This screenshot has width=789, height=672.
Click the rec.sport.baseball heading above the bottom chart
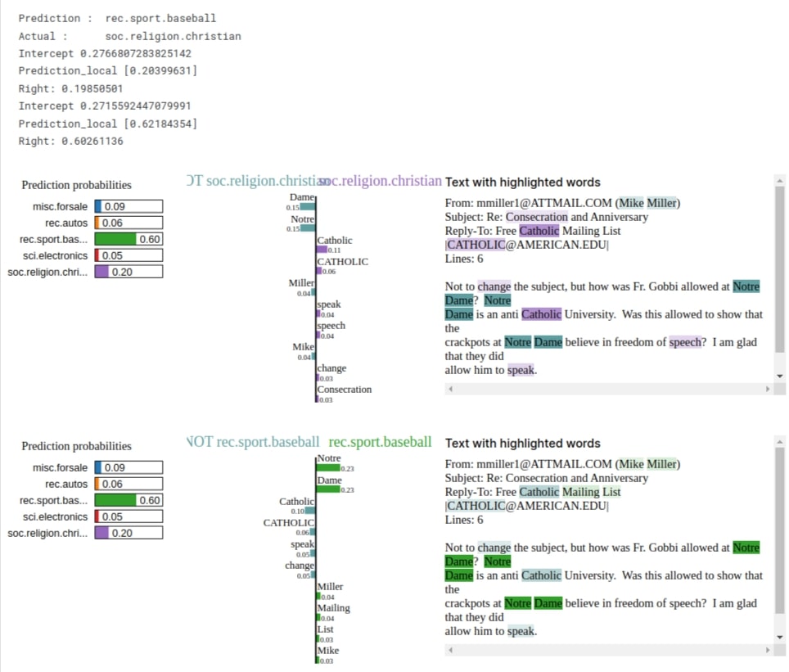(x=380, y=441)
